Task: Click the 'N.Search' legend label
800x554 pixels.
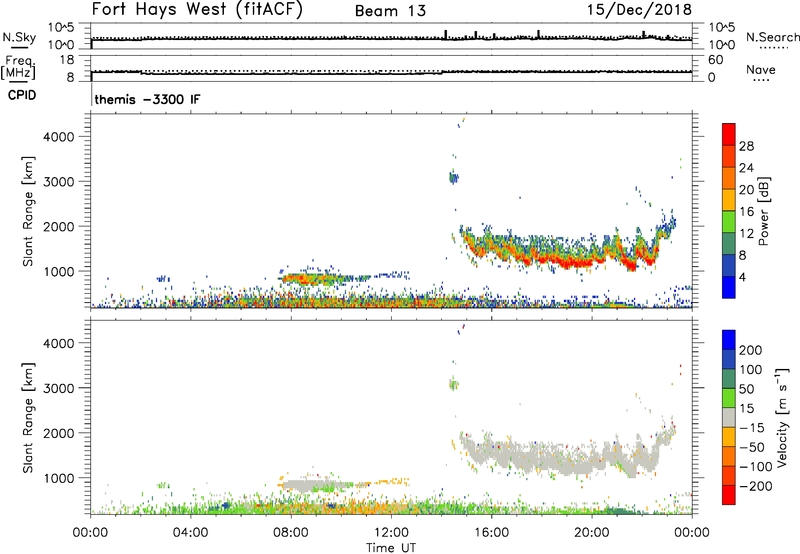Action: coord(773,37)
